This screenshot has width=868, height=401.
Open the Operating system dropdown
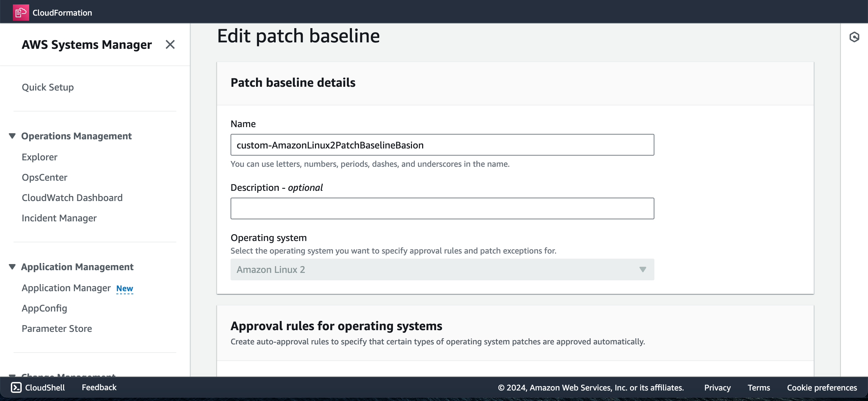pos(442,269)
